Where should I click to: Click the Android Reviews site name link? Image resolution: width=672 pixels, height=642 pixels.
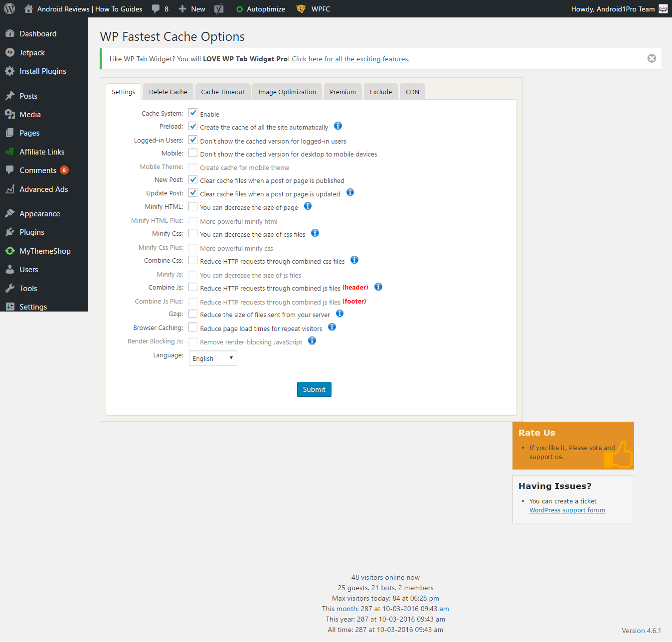(x=90, y=9)
